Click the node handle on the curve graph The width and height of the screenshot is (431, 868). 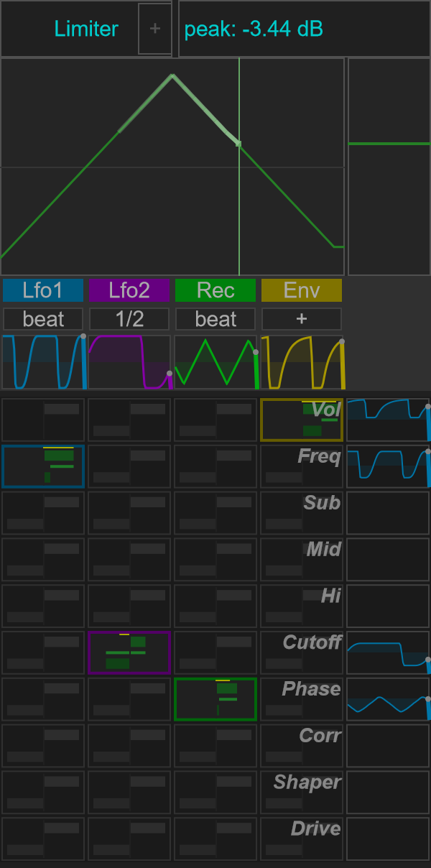coord(238,144)
